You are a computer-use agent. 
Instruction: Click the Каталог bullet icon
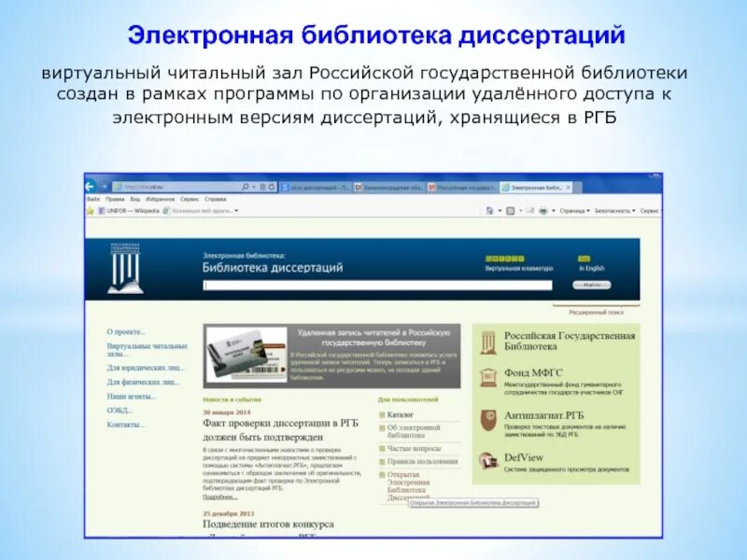pyautogui.click(x=382, y=414)
